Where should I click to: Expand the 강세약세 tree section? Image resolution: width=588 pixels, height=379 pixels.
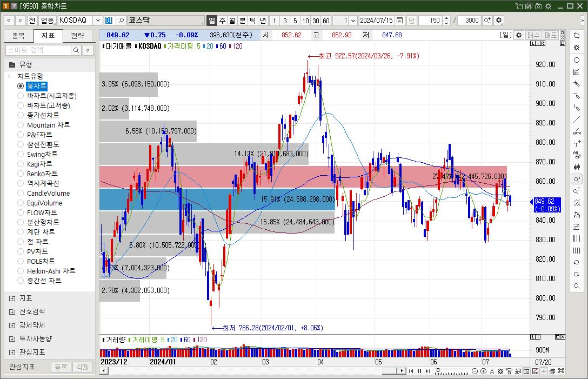tap(12, 325)
